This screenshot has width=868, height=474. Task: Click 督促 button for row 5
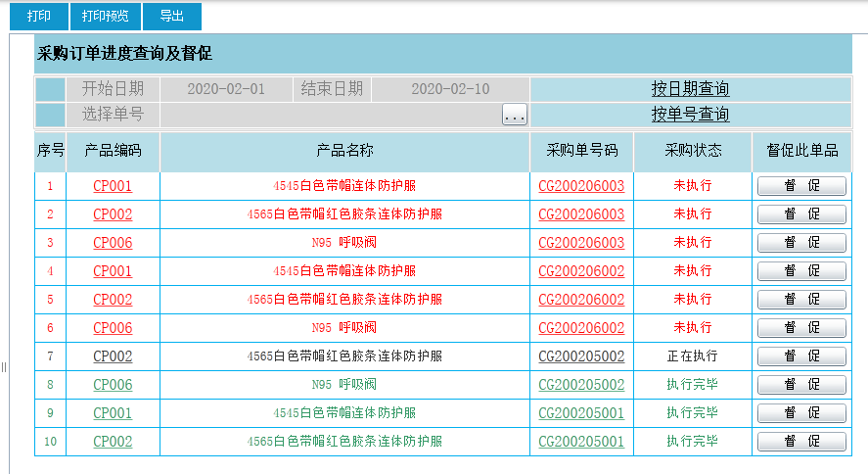click(x=801, y=300)
